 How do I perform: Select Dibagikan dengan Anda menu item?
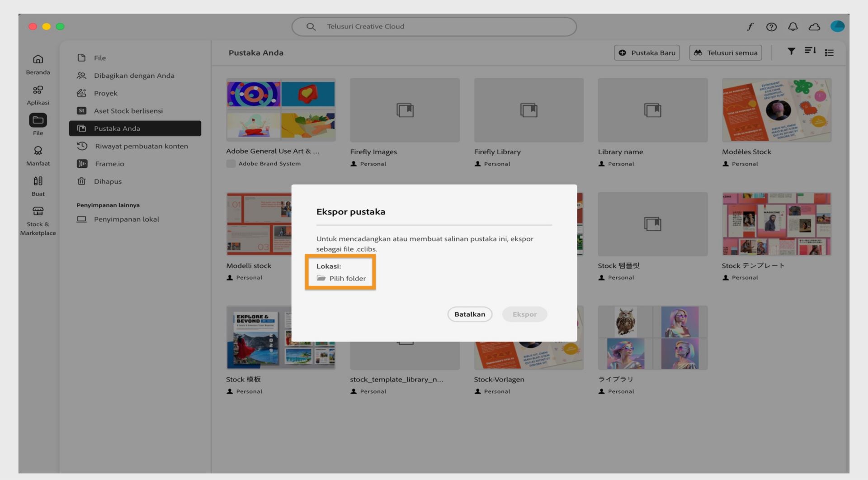(135, 76)
